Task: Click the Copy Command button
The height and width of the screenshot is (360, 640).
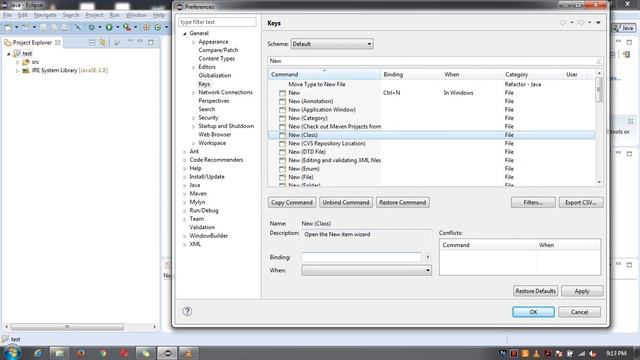Action: (x=292, y=202)
